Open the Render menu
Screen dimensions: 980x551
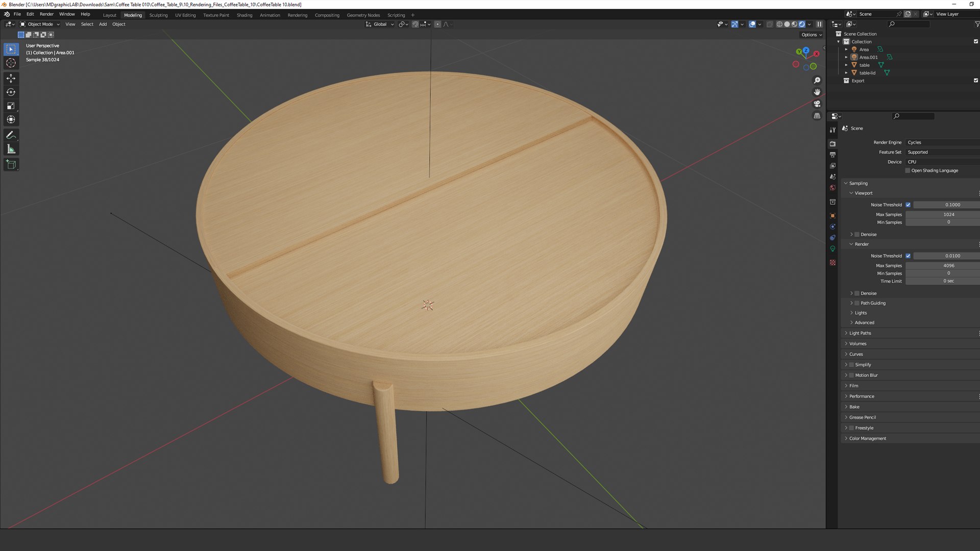click(x=46, y=14)
